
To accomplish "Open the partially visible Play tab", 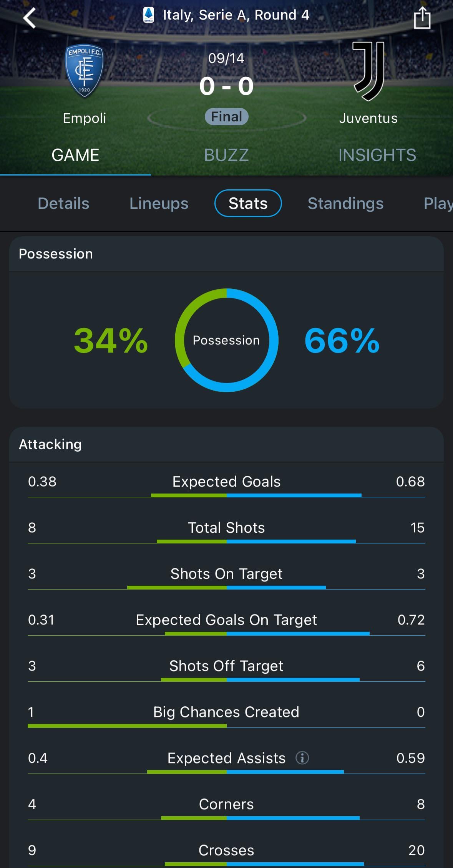I will 438,204.
